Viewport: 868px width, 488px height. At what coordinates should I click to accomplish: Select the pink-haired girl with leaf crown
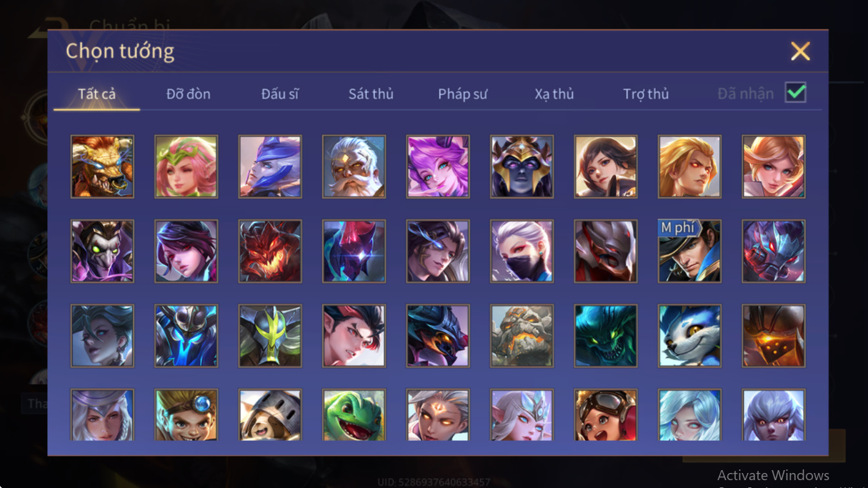186,166
